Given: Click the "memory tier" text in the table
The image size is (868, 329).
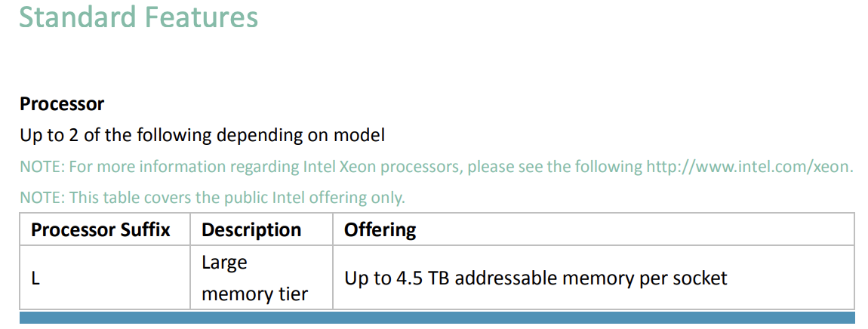Looking at the screenshot, I should pyautogui.click(x=254, y=294).
